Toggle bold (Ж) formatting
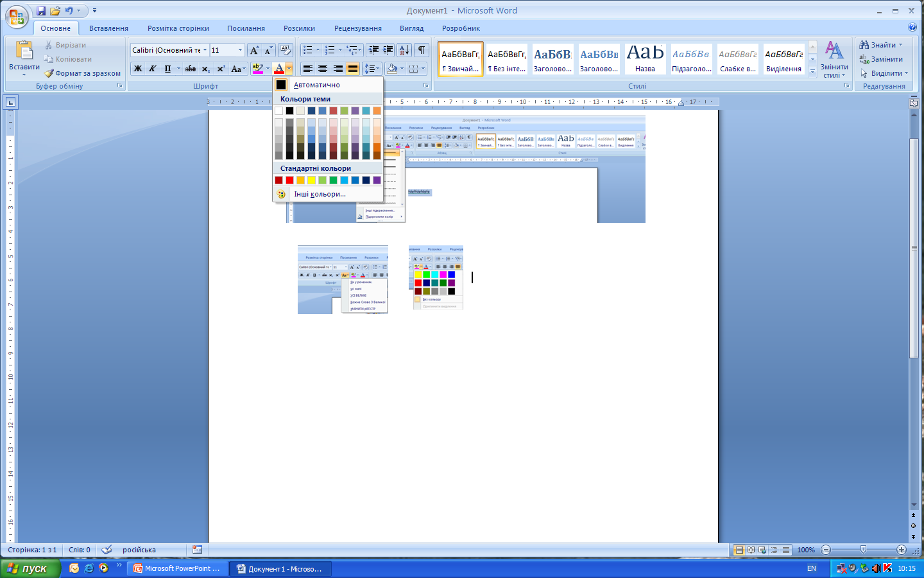This screenshot has height=578, width=924. coord(137,69)
